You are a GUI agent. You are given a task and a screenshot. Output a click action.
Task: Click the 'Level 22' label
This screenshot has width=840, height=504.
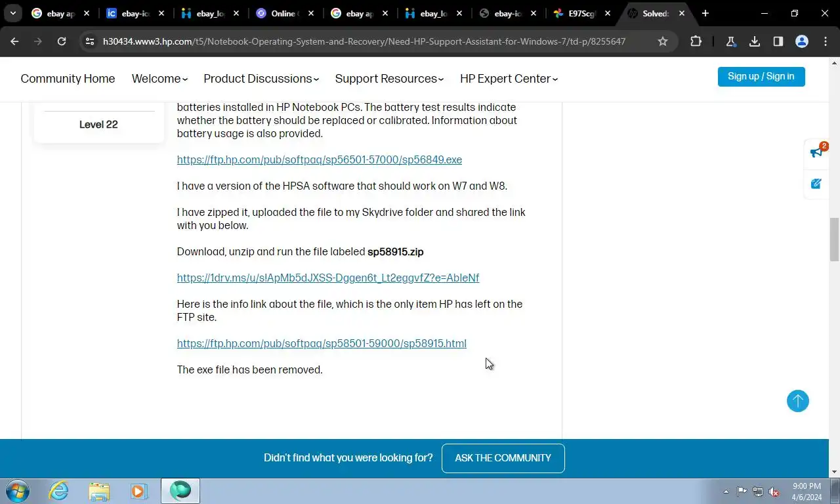(98, 125)
